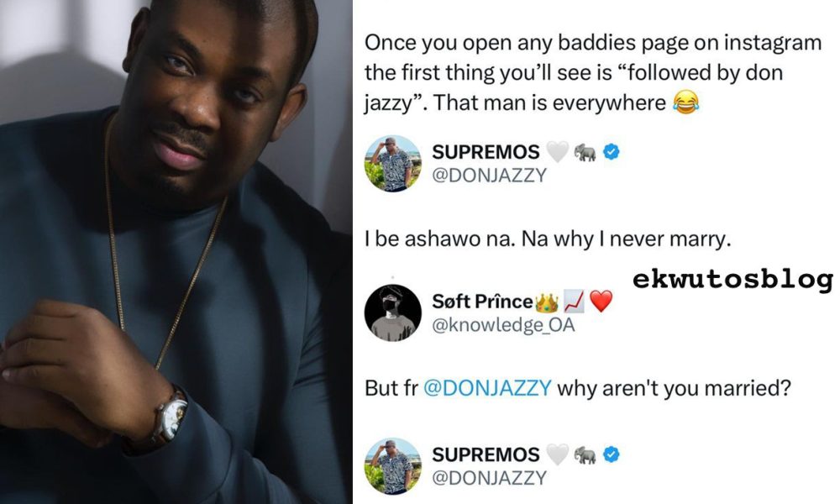Click the ekwutosblog watermark text
The height and width of the screenshot is (504, 840).
pyautogui.click(x=732, y=280)
